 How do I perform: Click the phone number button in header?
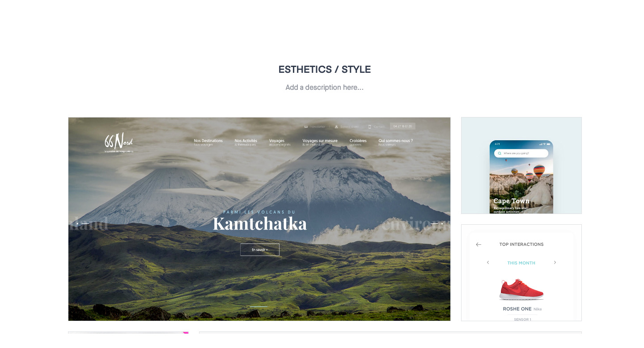click(x=402, y=126)
